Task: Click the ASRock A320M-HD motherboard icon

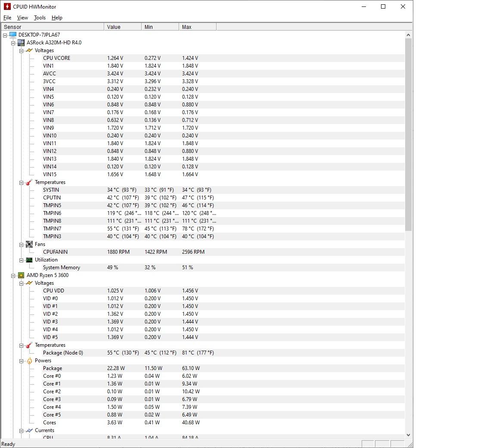Action: [21, 43]
